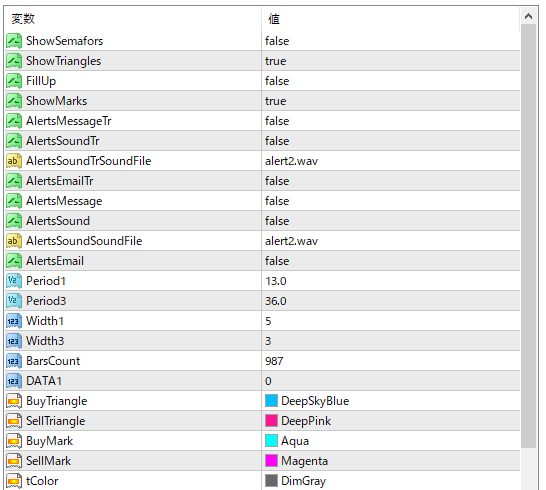Click the color icon beside SellMark
Screen dimensions: 546x490
[x=14, y=461]
